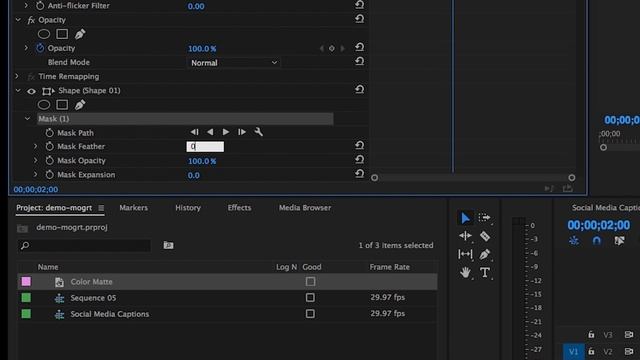Check Good box for Social Media Captions
This screenshot has width=640, height=360.
310,313
